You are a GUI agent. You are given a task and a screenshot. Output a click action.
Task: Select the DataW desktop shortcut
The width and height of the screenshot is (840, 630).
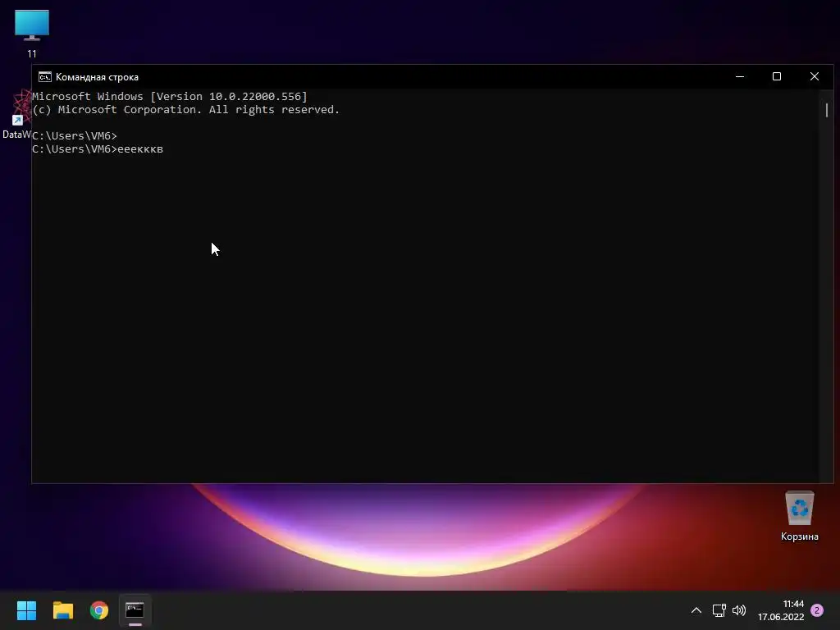point(16,115)
